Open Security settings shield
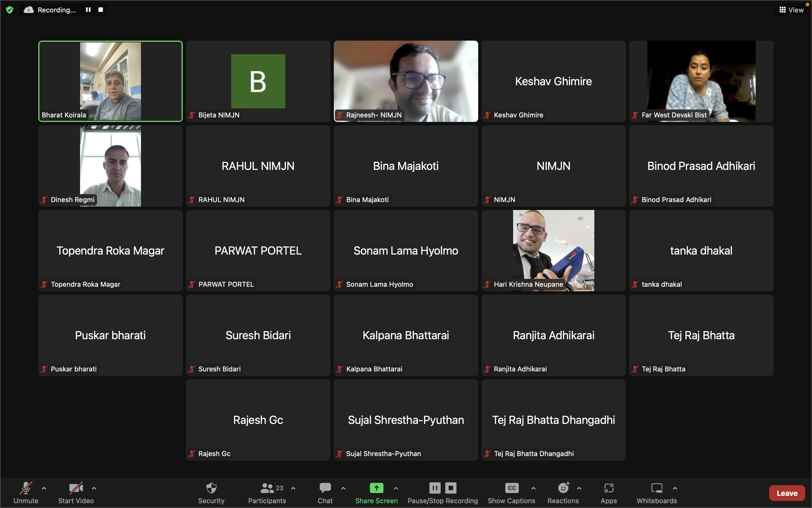Image resolution: width=812 pixels, height=508 pixels. click(211, 492)
